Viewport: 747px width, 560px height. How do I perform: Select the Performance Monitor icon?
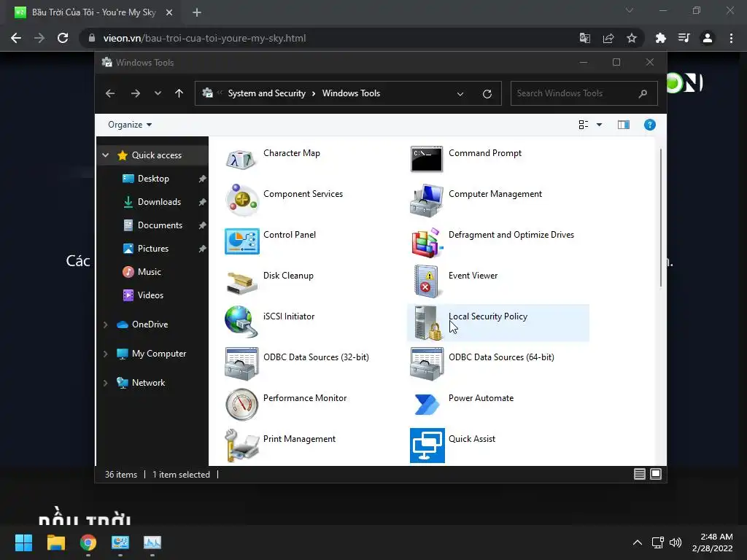[241, 404]
